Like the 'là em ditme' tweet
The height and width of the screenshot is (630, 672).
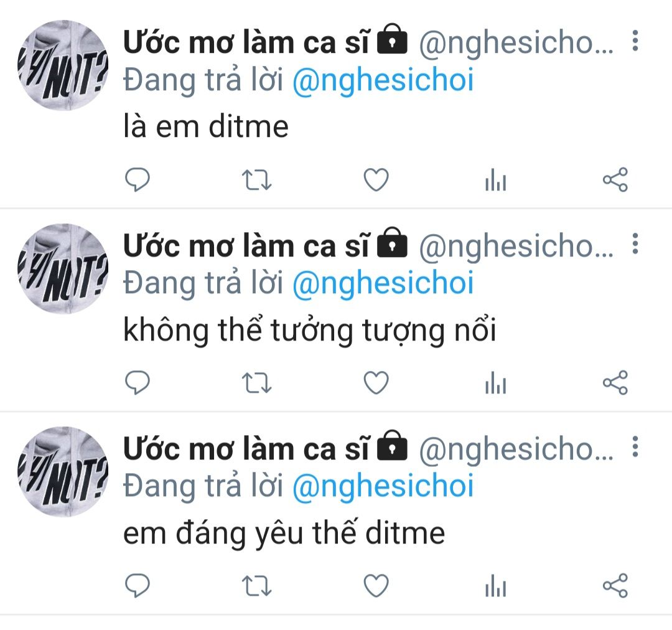click(x=376, y=180)
